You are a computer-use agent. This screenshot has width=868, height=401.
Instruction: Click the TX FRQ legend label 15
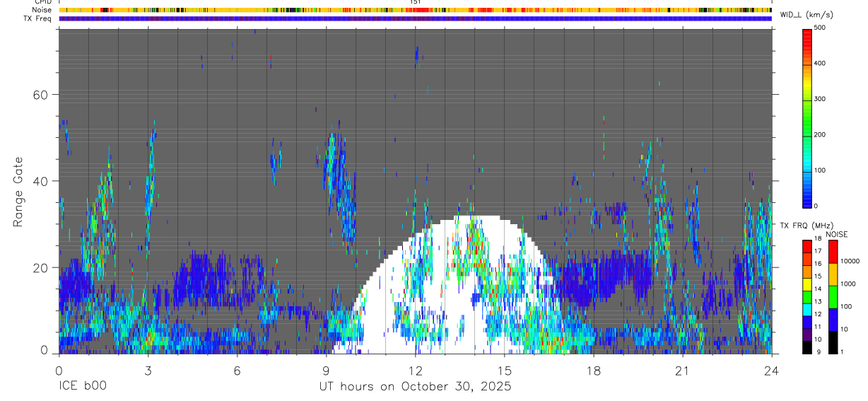pyautogui.click(x=817, y=277)
